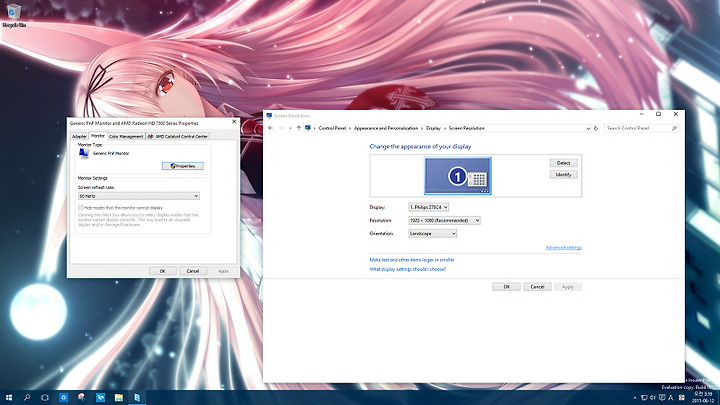The height and width of the screenshot is (405, 720).
Task: Switch to the Color Management tab
Action: [x=126, y=136]
